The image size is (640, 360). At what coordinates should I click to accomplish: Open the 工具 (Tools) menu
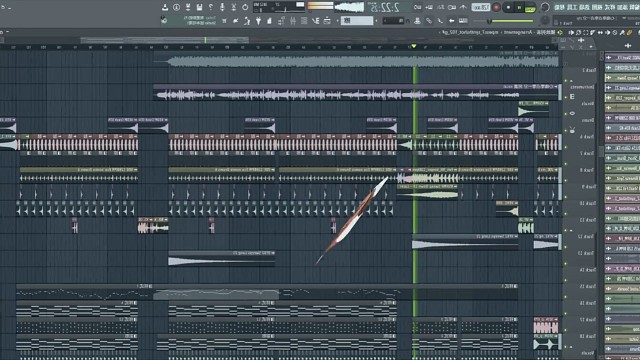[x=571, y=7]
